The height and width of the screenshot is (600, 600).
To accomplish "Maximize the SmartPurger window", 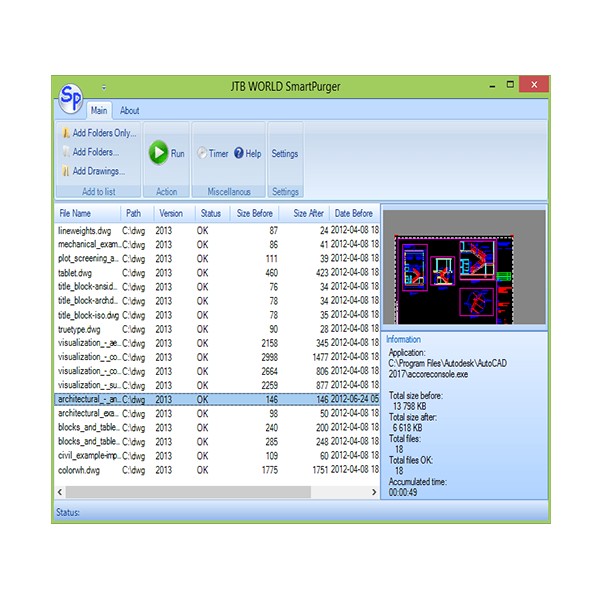I will 510,85.
